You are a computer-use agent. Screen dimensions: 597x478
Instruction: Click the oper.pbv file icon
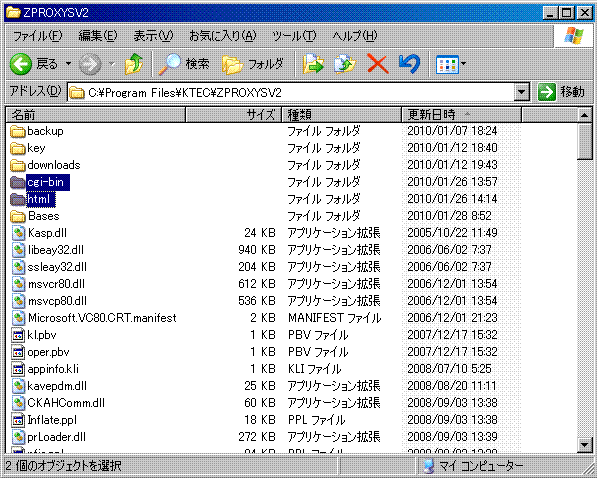point(18,352)
